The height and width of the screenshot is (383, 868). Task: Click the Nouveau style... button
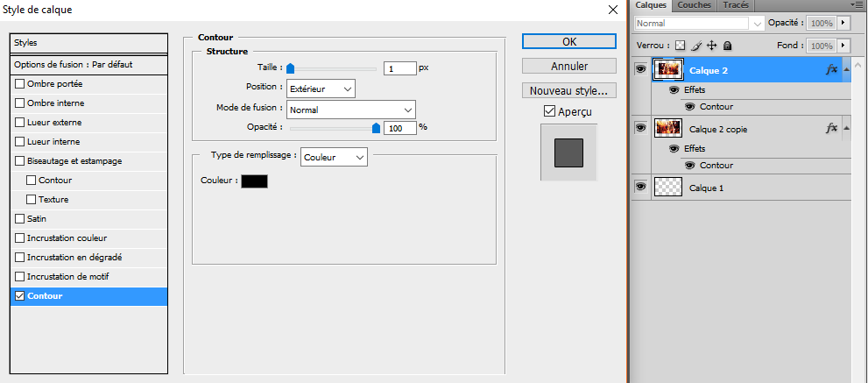point(569,90)
